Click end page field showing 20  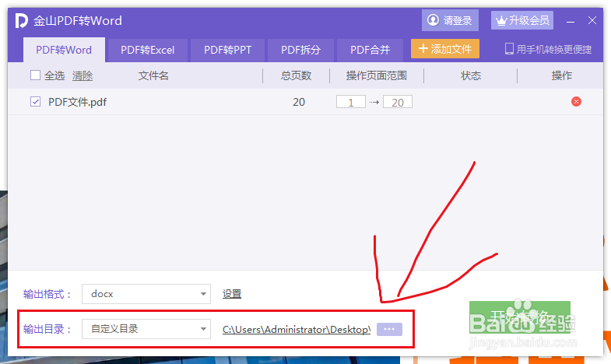[398, 102]
